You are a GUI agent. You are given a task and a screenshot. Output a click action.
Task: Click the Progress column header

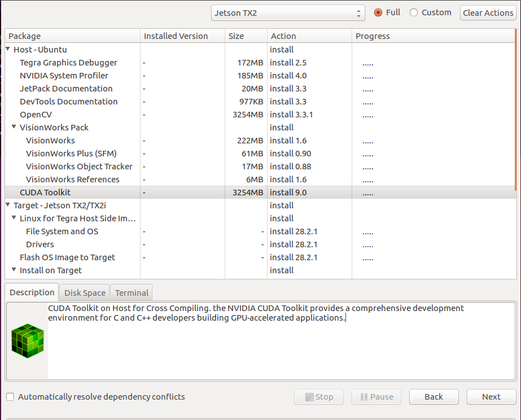tap(433, 36)
